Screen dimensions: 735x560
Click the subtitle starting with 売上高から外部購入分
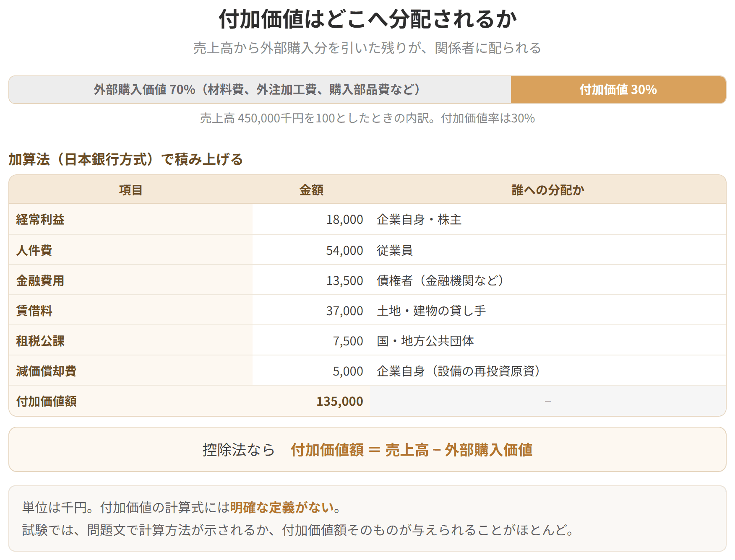(x=367, y=48)
